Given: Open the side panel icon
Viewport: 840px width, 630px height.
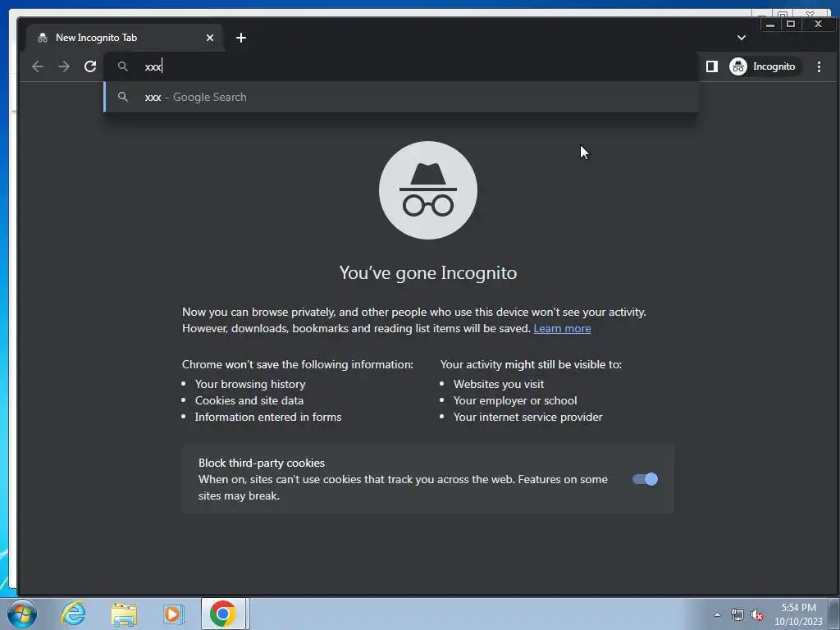Looking at the screenshot, I should (x=711, y=66).
